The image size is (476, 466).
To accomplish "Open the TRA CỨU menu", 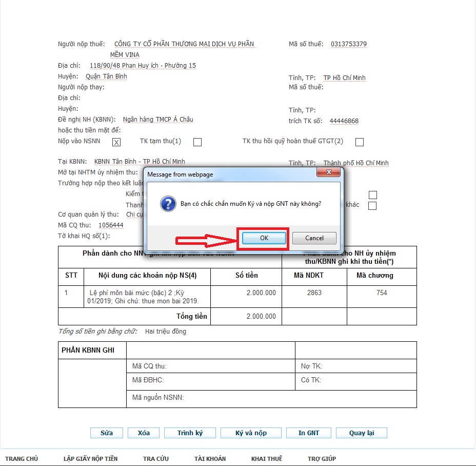I will click(x=156, y=458).
